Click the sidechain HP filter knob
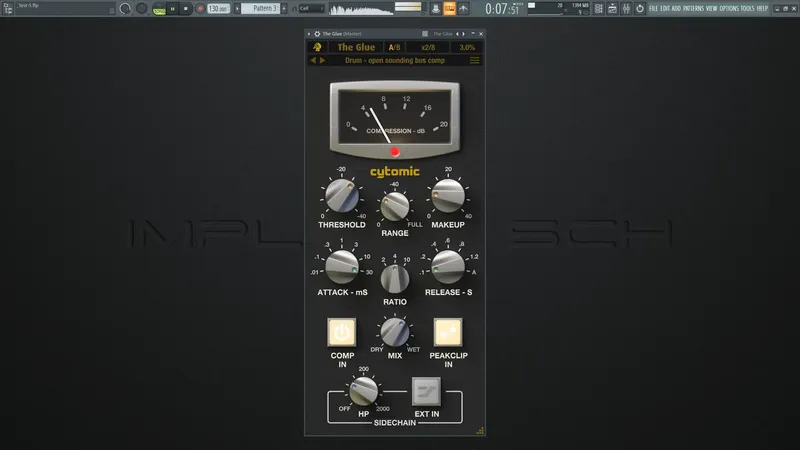The height and width of the screenshot is (450, 800). (x=363, y=391)
